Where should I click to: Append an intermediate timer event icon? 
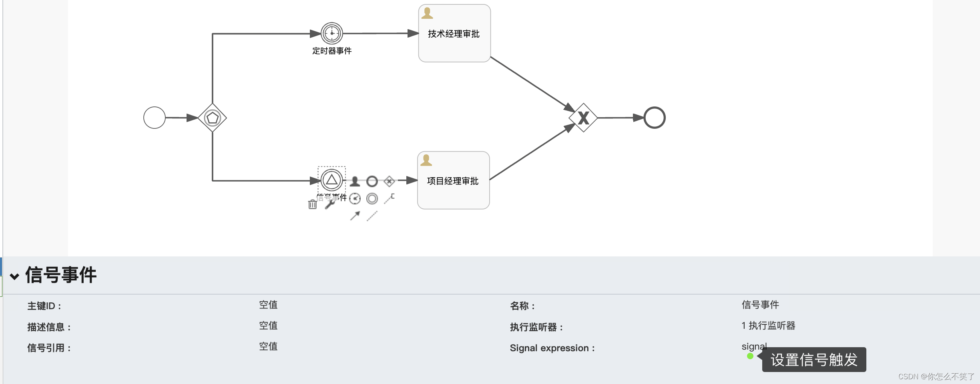(x=355, y=199)
